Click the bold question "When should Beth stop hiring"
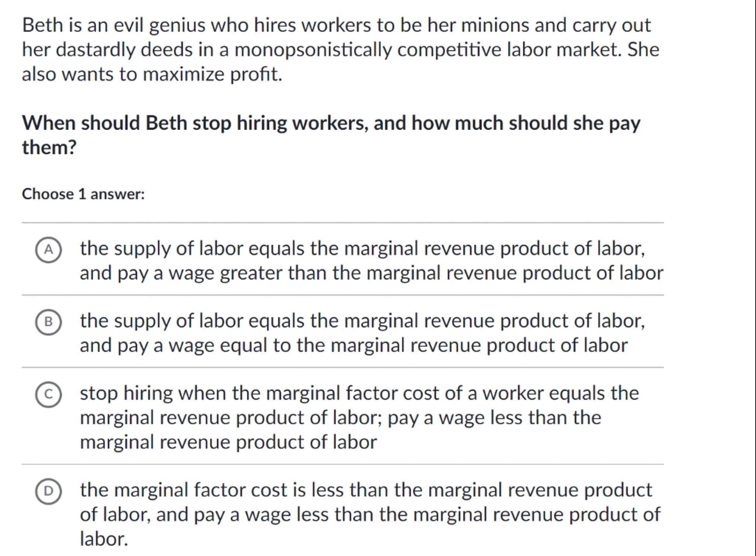The height and width of the screenshot is (556, 756). pos(331,123)
